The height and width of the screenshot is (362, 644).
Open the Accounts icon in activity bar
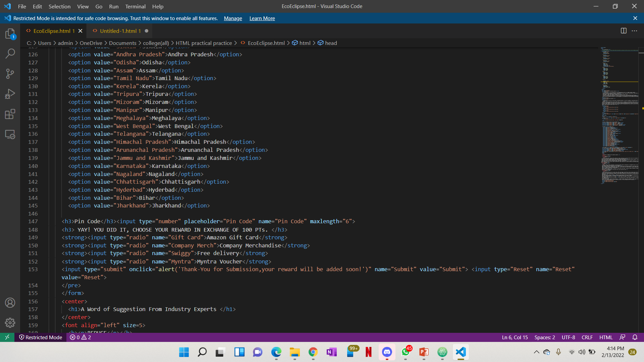10,303
